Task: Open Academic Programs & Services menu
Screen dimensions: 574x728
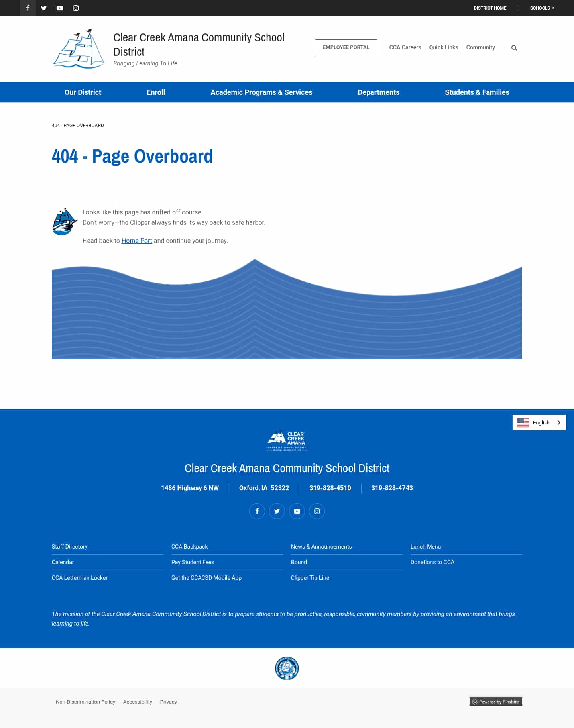Action: pos(261,92)
